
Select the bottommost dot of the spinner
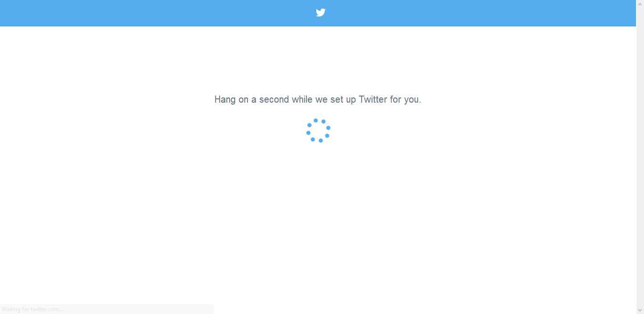[x=321, y=140]
